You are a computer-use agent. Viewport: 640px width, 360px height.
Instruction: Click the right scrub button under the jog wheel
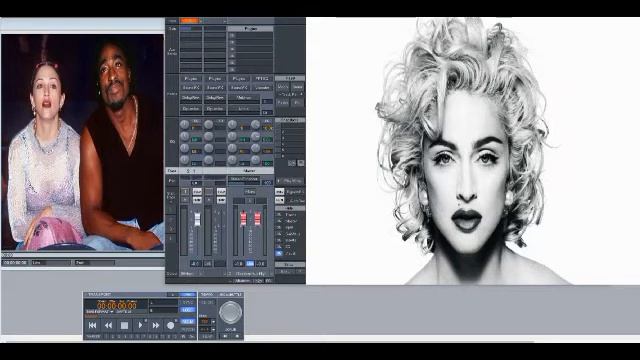237,336
